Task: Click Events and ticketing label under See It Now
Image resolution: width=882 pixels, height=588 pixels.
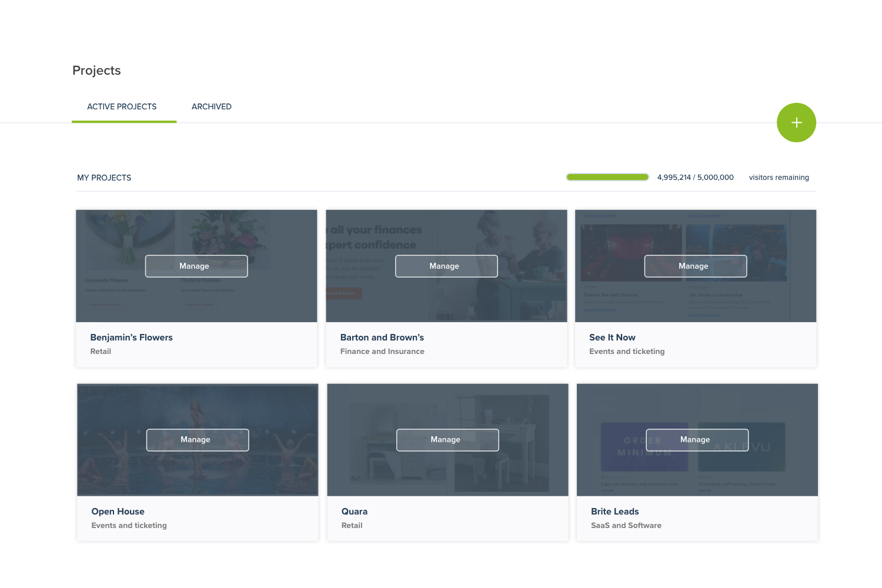Action: (x=627, y=352)
